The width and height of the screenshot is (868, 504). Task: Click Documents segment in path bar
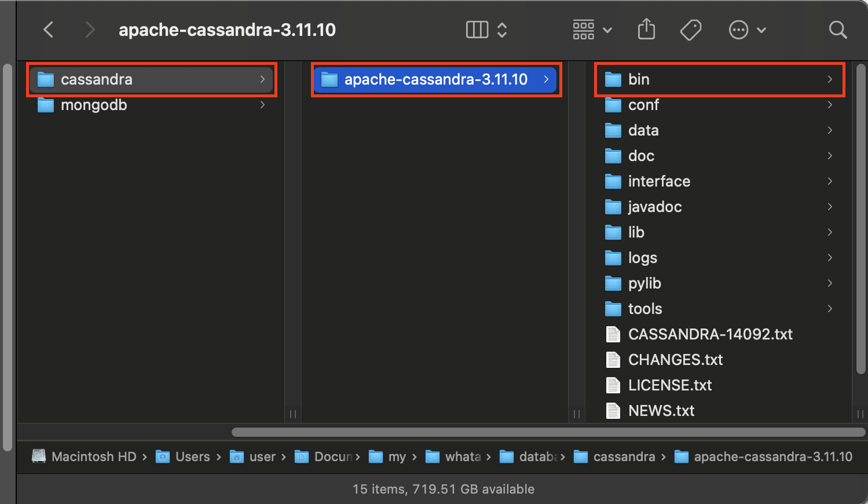point(324,456)
